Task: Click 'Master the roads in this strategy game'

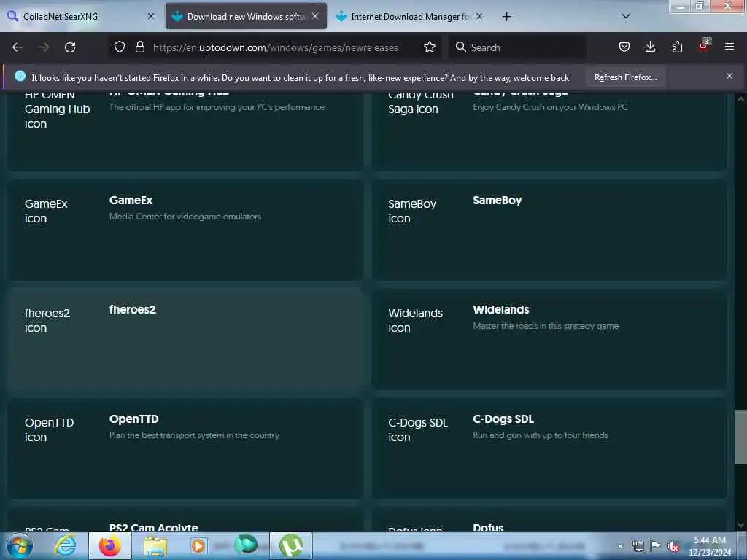Action: click(546, 326)
